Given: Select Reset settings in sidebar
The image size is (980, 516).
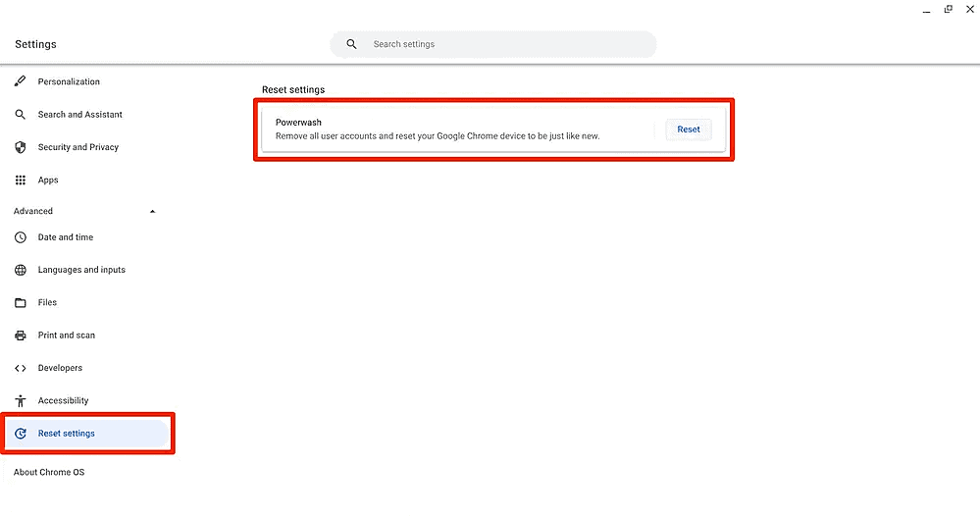Looking at the screenshot, I should [86, 434].
